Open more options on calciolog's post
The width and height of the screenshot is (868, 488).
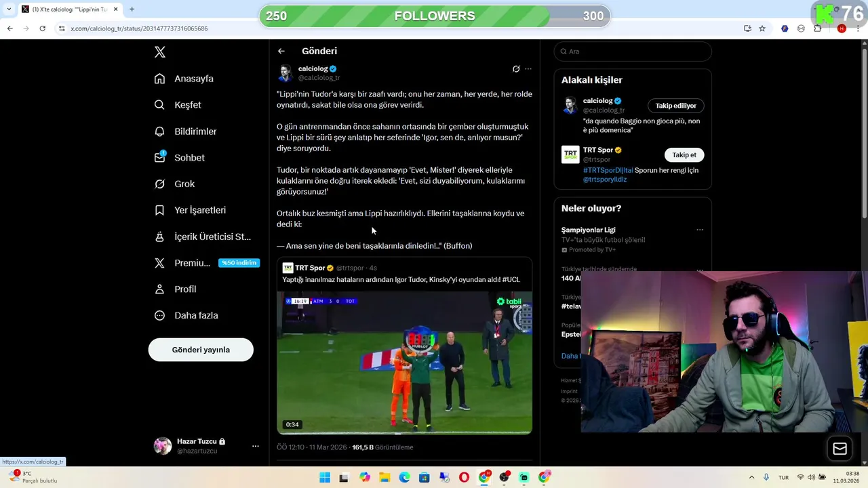tap(528, 69)
